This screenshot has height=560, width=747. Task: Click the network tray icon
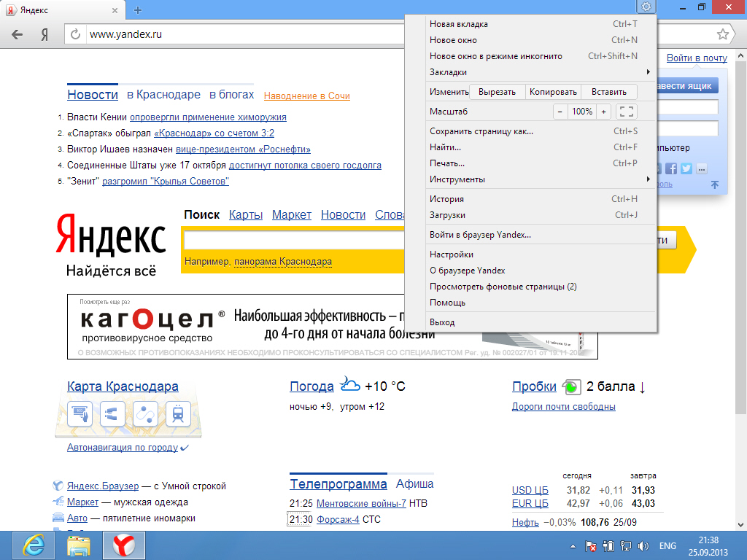pos(626,546)
